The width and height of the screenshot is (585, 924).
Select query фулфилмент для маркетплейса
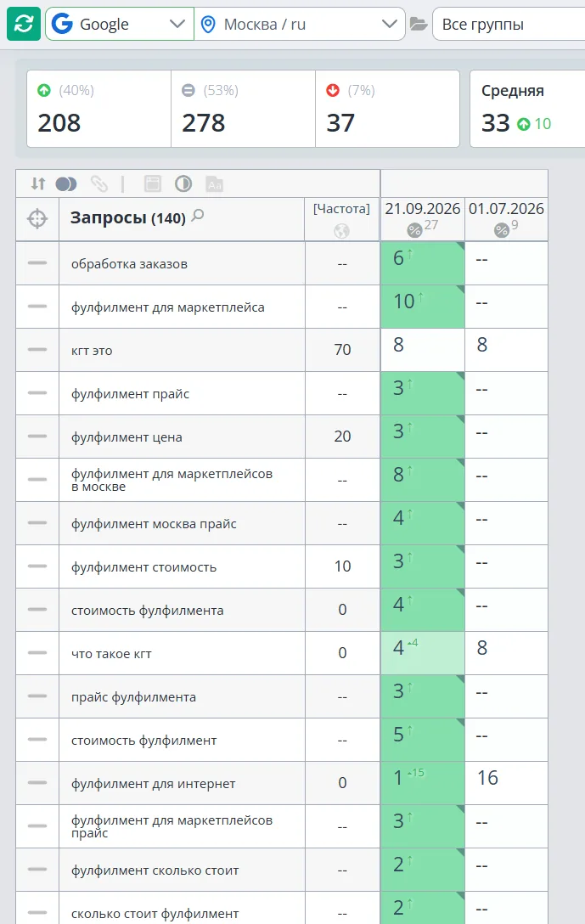click(168, 307)
